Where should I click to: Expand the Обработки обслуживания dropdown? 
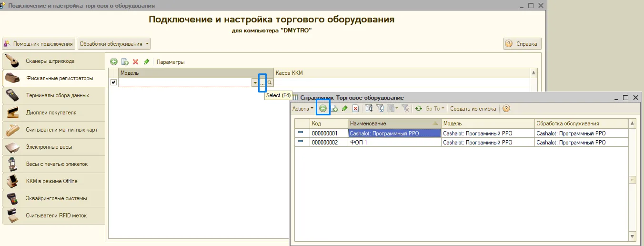[114, 44]
